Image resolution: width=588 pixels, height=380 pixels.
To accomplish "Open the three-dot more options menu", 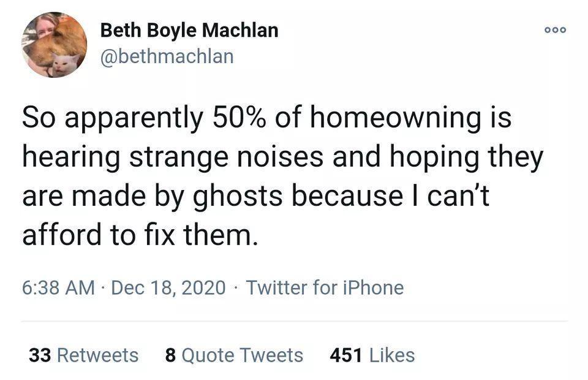I will (556, 30).
